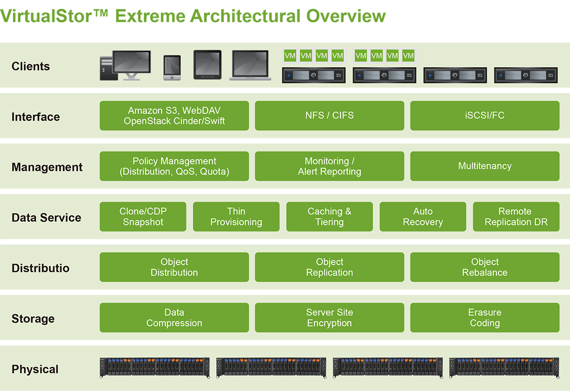
Task: Select the second VM badge above the leftmost server
Action: click(306, 55)
